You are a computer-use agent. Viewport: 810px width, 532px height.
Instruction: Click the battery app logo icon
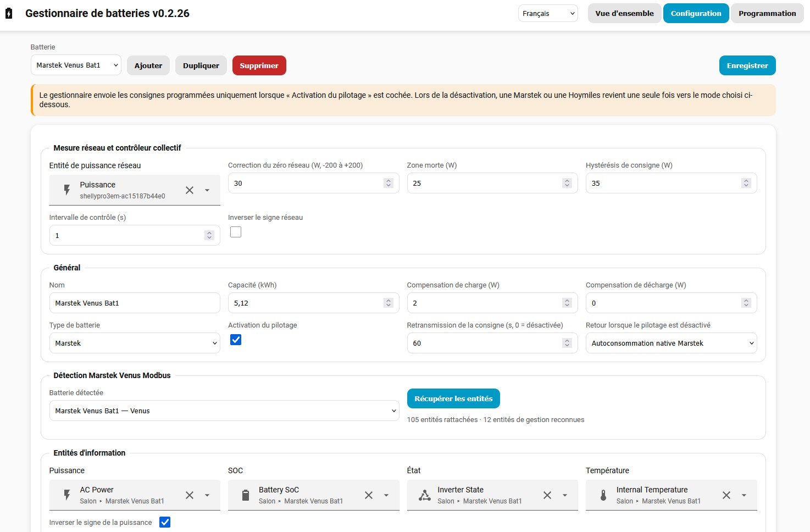click(x=9, y=13)
